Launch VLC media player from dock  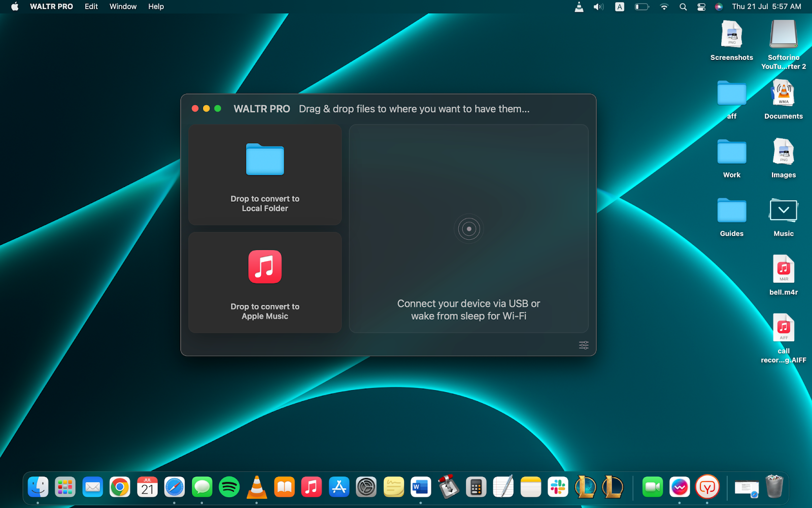tap(257, 487)
